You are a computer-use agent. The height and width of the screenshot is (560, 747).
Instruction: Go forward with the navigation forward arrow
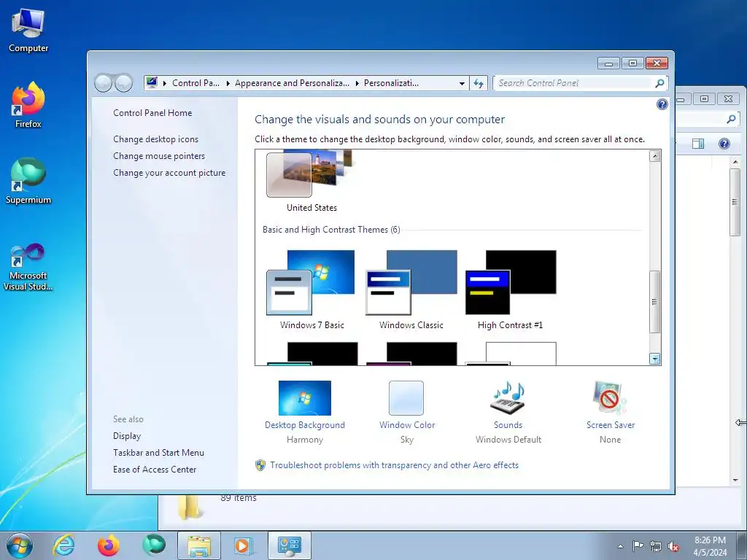pos(123,83)
